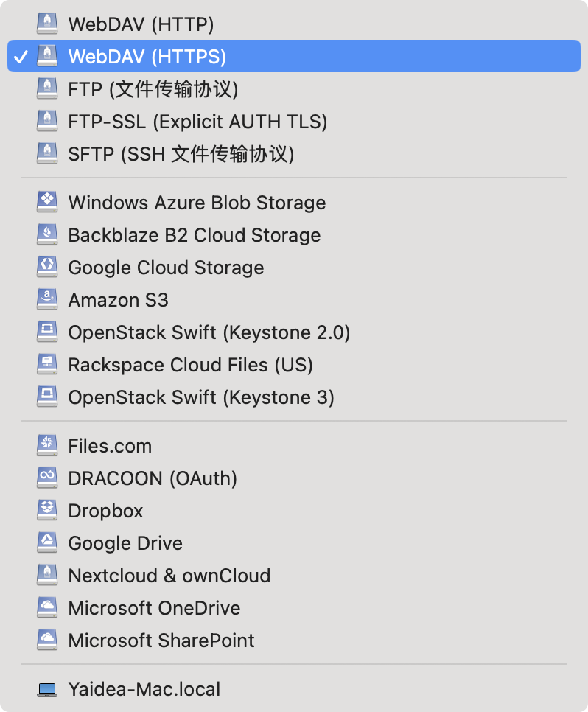
Task: Click the Microsoft OneDrive cloud icon
Action: pyautogui.click(x=47, y=607)
